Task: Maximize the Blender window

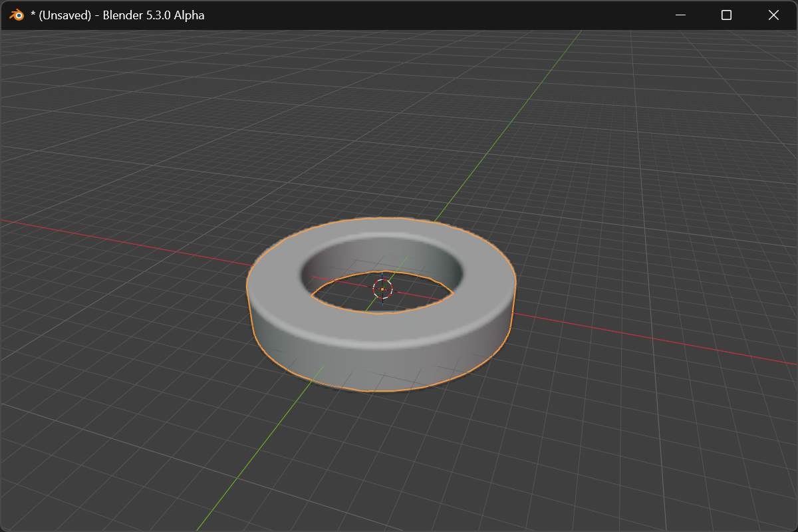Action: (x=727, y=15)
